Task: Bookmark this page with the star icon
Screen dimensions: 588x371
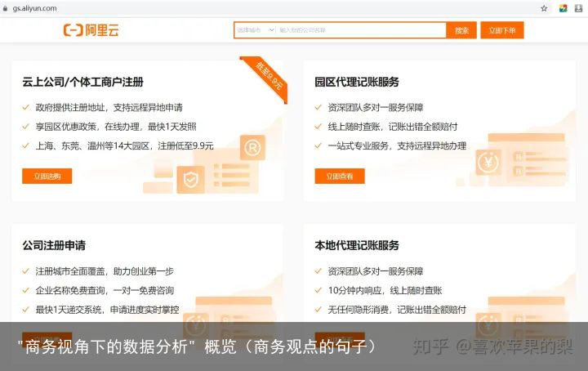Action: coord(544,8)
